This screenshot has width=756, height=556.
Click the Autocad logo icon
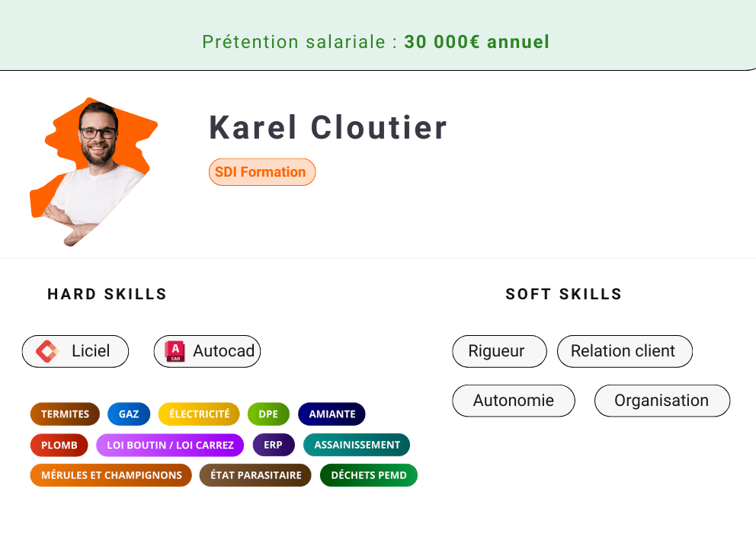click(175, 351)
